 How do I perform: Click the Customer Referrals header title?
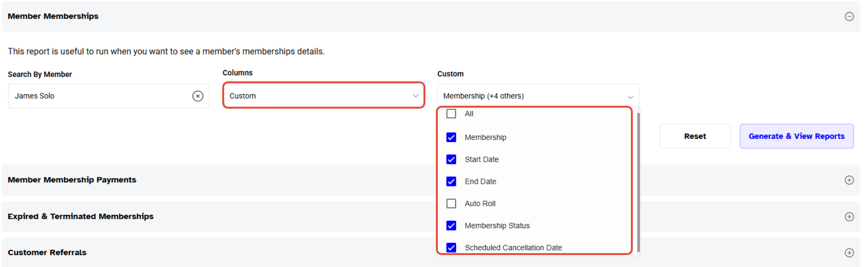47,253
